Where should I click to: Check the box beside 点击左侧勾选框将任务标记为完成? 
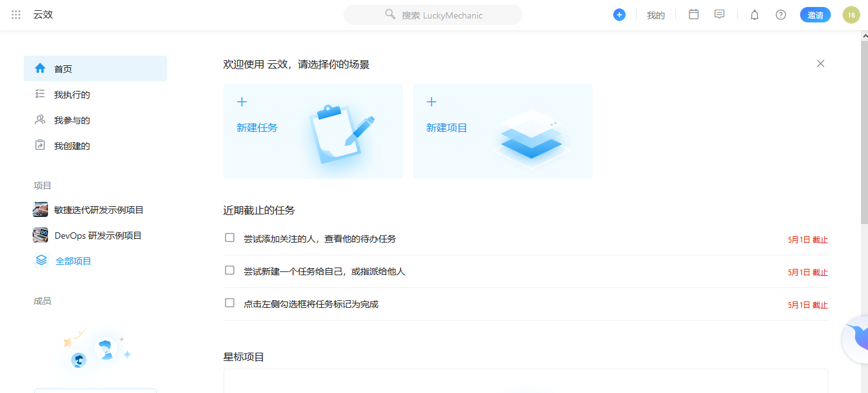(x=229, y=303)
